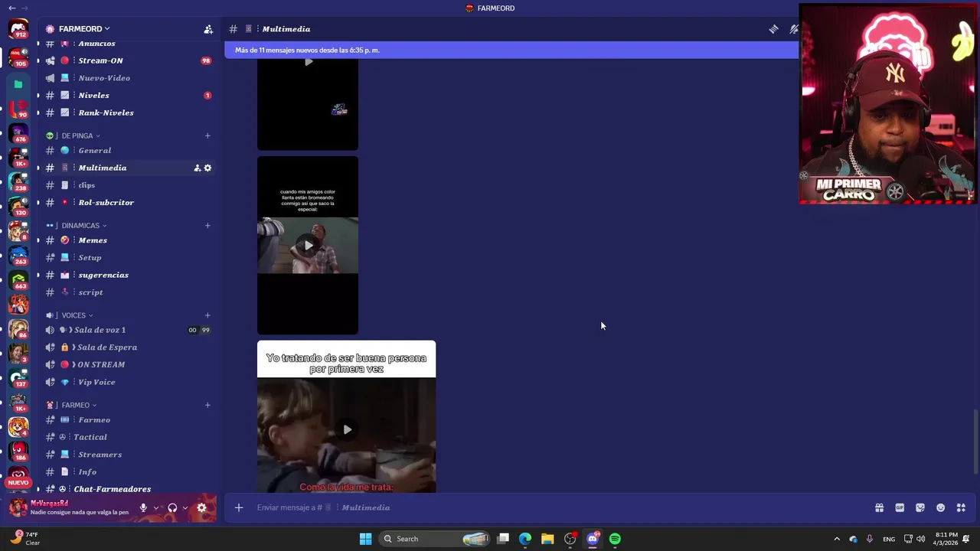Add a channel to FARMEO category

pyautogui.click(x=207, y=404)
